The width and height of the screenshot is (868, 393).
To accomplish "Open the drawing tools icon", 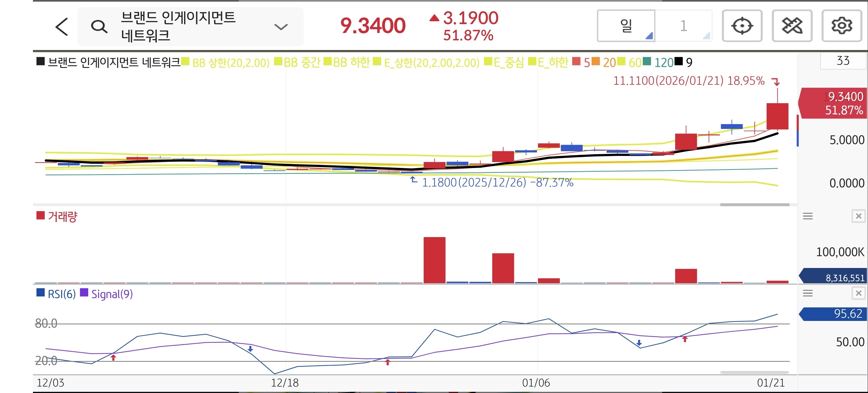I will pyautogui.click(x=792, y=26).
